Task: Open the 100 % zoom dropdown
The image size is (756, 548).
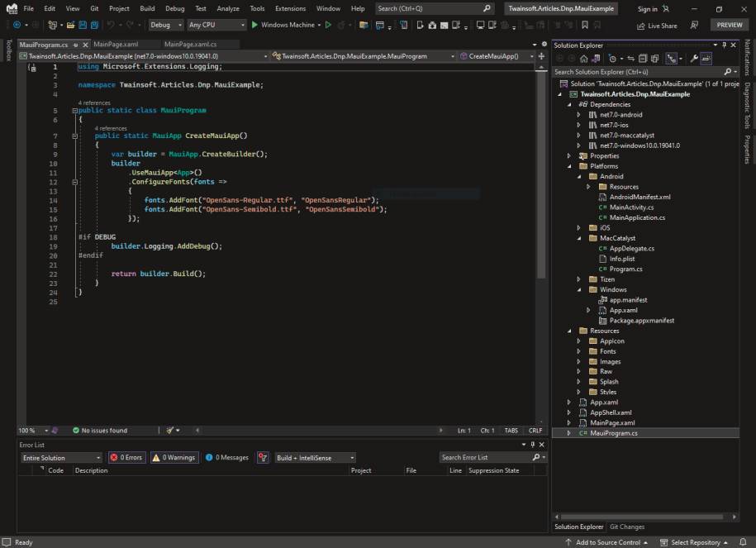Action: [33, 431]
